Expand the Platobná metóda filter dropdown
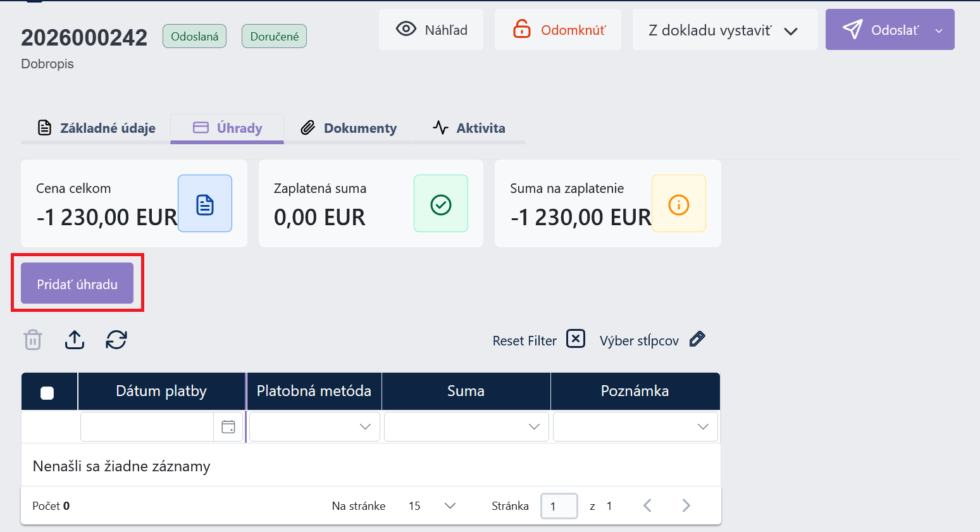980x532 pixels. tap(314, 427)
